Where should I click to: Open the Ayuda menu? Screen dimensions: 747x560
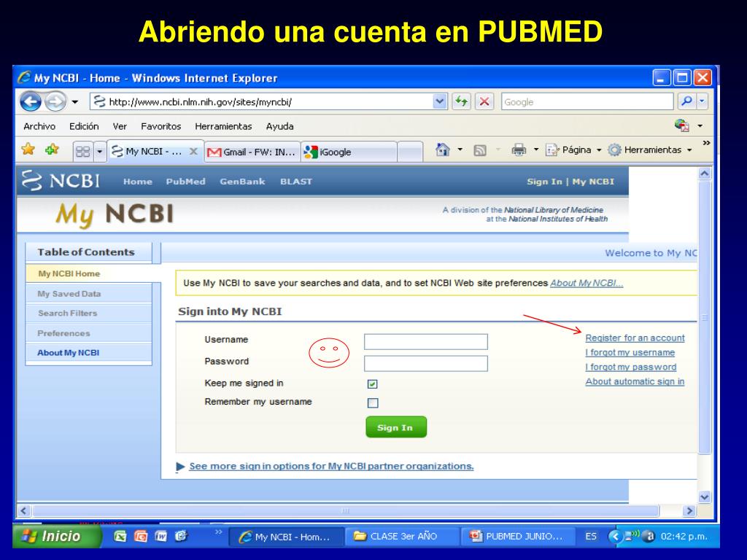(x=279, y=126)
